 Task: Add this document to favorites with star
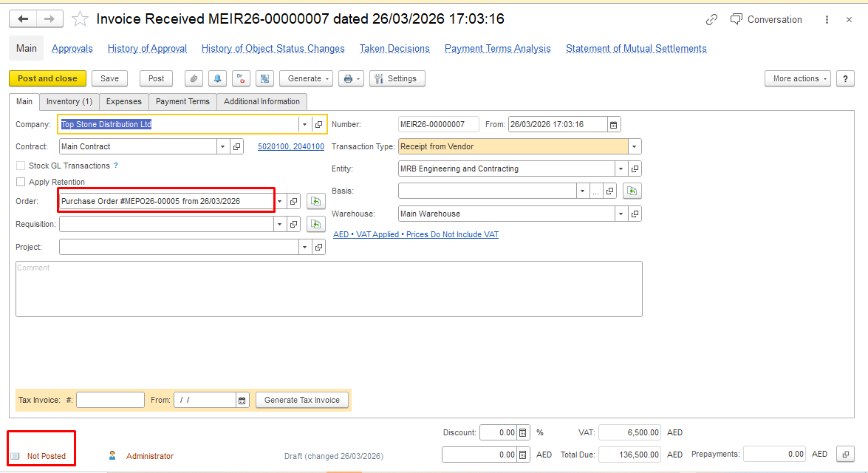pyautogui.click(x=80, y=19)
